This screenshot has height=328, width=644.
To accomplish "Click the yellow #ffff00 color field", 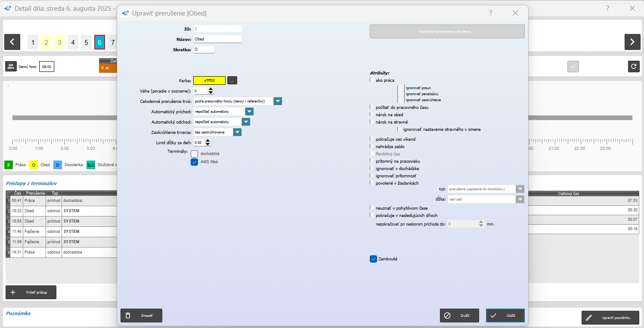I will (x=209, y=80).
